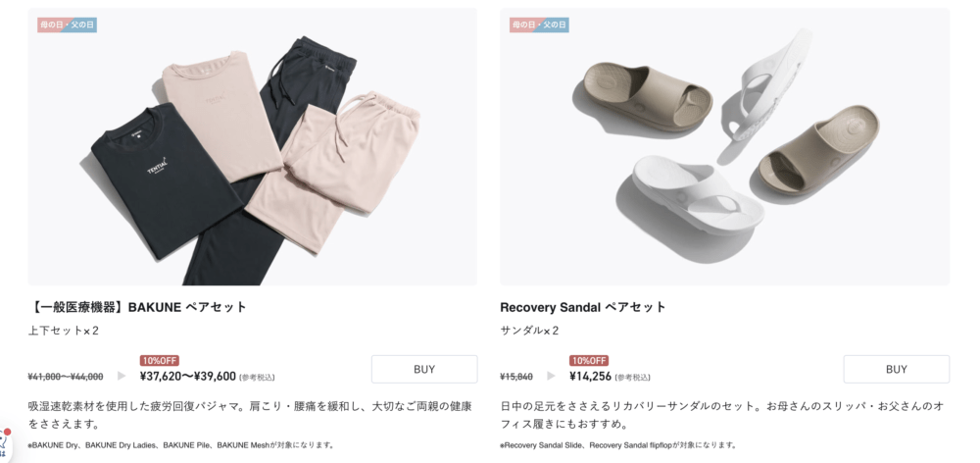Open the Recovery Sandal product image
Screen dimensions: 980x463
point(724,146)
